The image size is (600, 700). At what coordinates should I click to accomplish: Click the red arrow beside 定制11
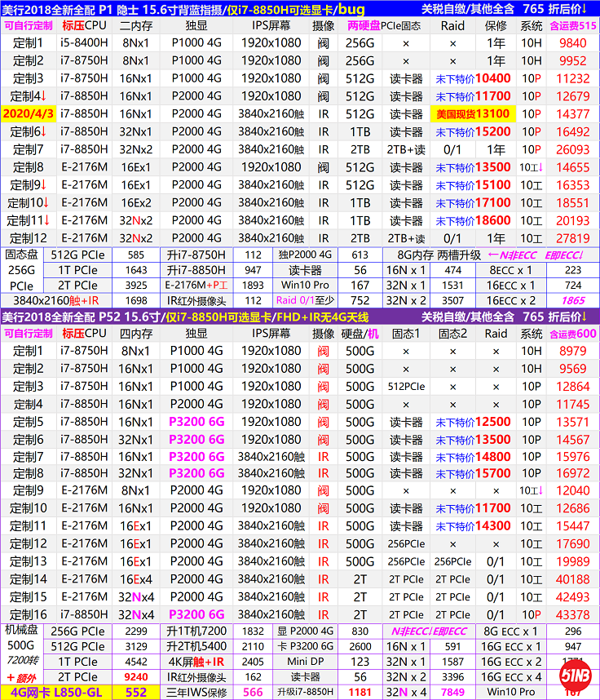[x=47, y=220]
